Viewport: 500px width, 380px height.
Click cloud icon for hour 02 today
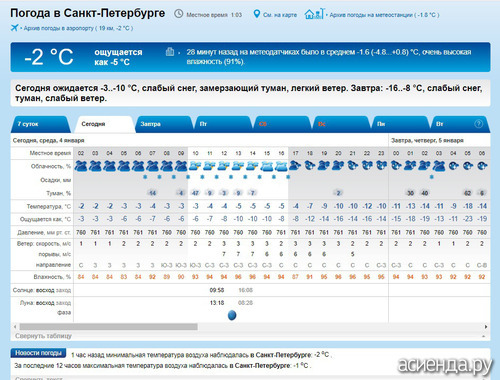tap(81, 166)
